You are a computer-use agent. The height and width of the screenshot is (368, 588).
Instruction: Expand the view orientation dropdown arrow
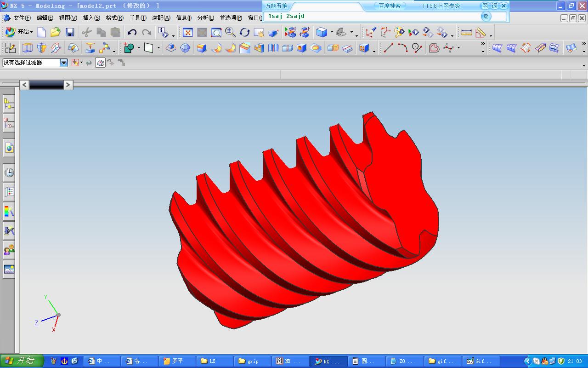[351, 33]
